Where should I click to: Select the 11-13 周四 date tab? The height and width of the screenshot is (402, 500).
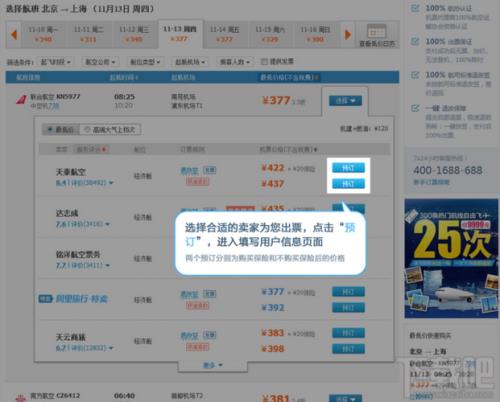click(180, 34)
